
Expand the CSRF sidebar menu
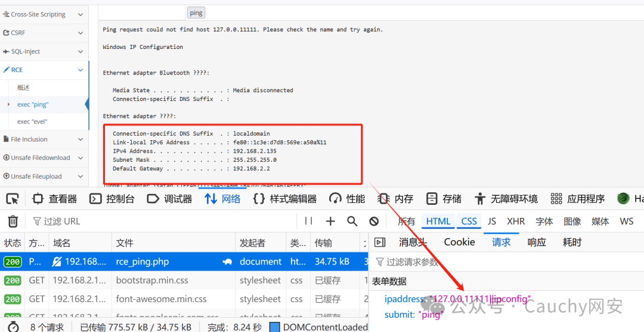tap(44, 33)
